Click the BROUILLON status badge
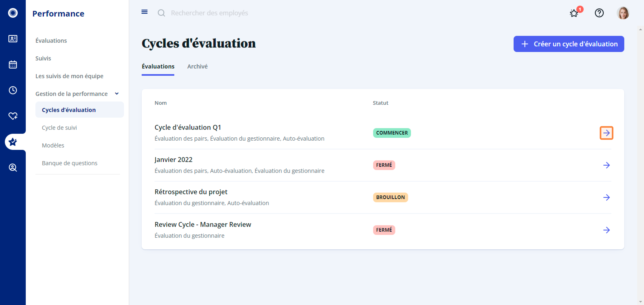This screenshot has height=305, width=644. (x=390, y=197)
